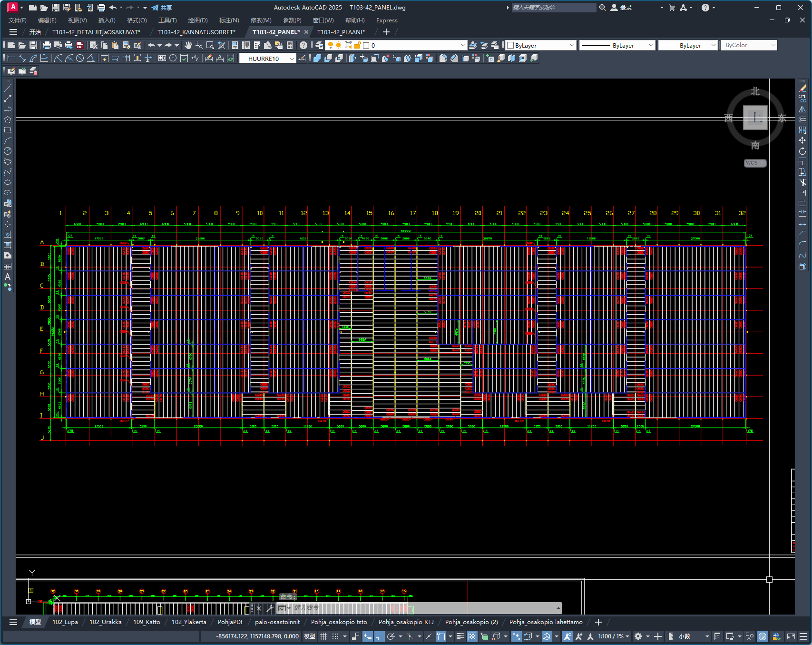Select the Linear dimension tool
This screenshot has width=812, height=645.
point(11,58)
